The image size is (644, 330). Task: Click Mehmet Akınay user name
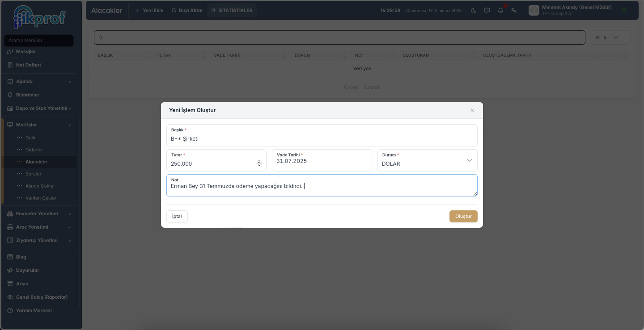[x=577, y=8]
